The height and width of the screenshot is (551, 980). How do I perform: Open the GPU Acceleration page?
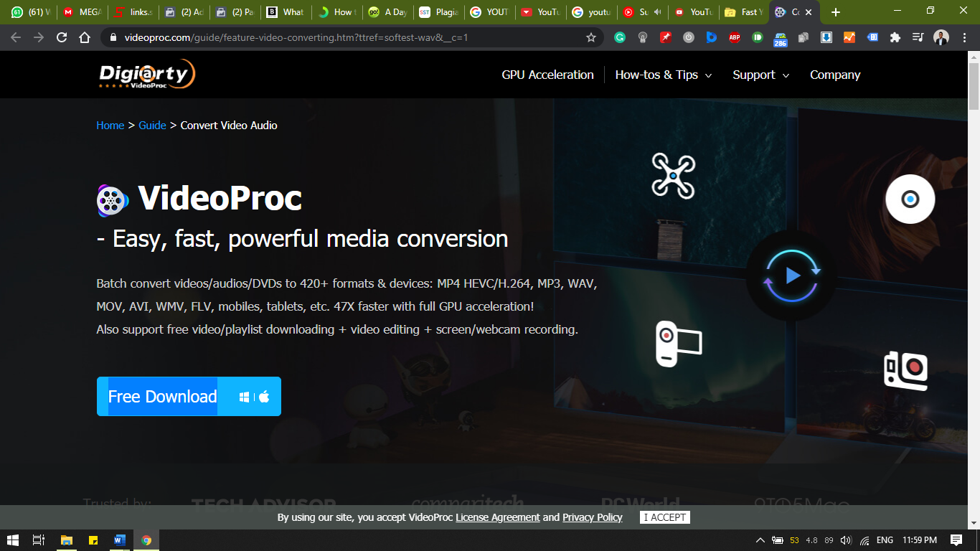point(548,75)
